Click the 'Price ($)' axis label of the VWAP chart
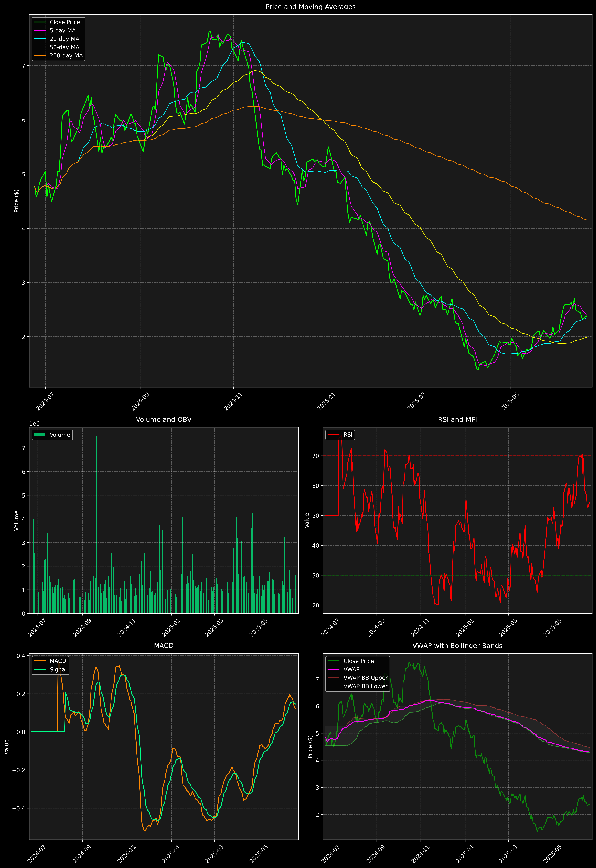 coord(310,747)
